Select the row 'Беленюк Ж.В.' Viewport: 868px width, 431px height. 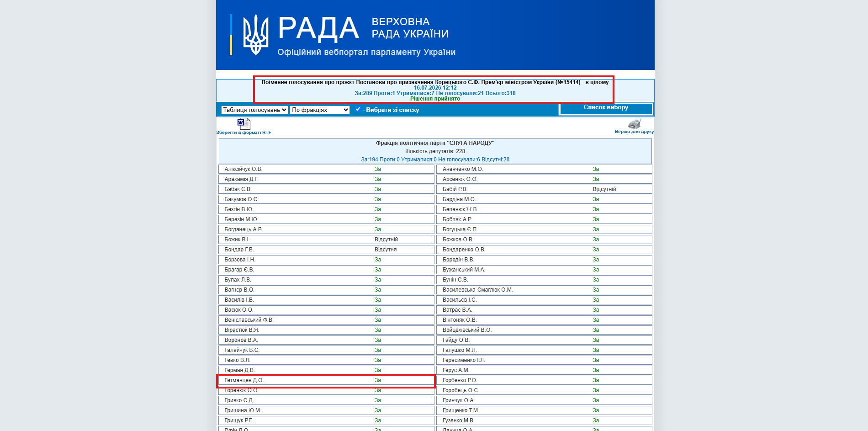coord(544,209)
